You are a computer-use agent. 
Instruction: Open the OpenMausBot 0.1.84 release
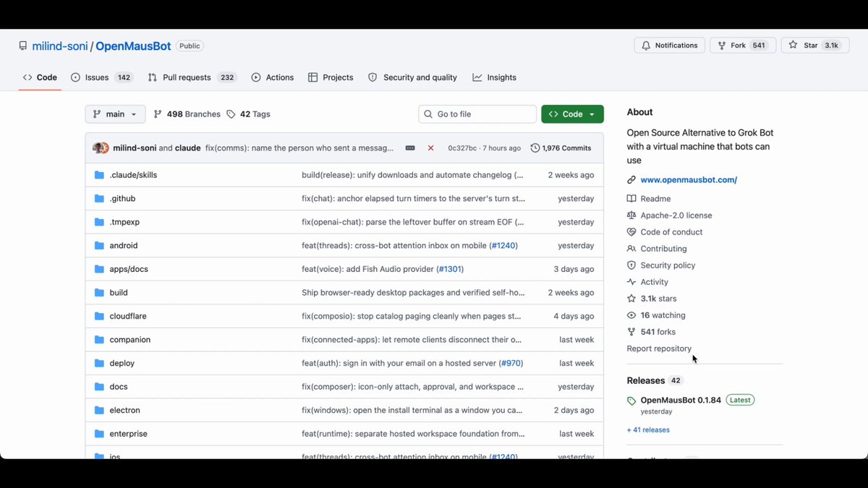(681, 401)
